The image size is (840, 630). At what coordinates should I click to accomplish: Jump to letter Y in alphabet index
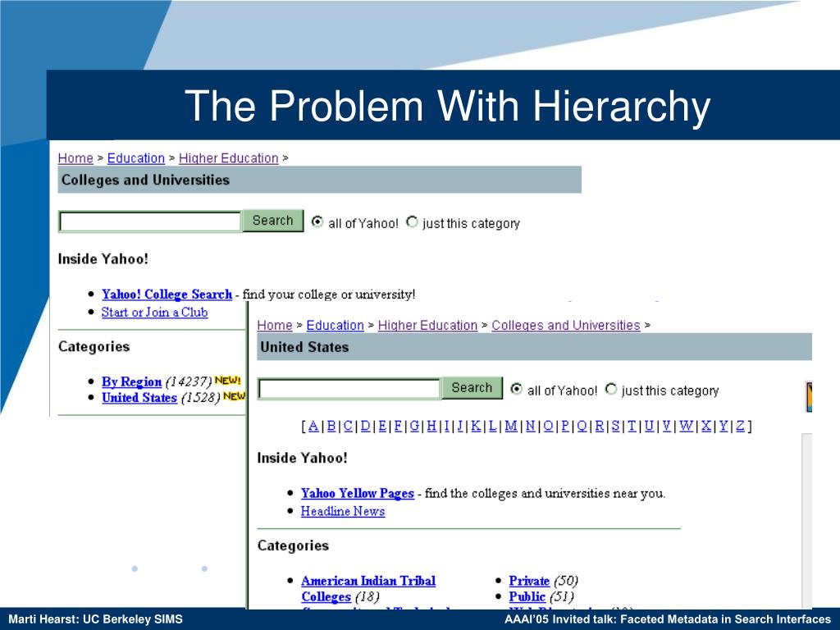724,427
